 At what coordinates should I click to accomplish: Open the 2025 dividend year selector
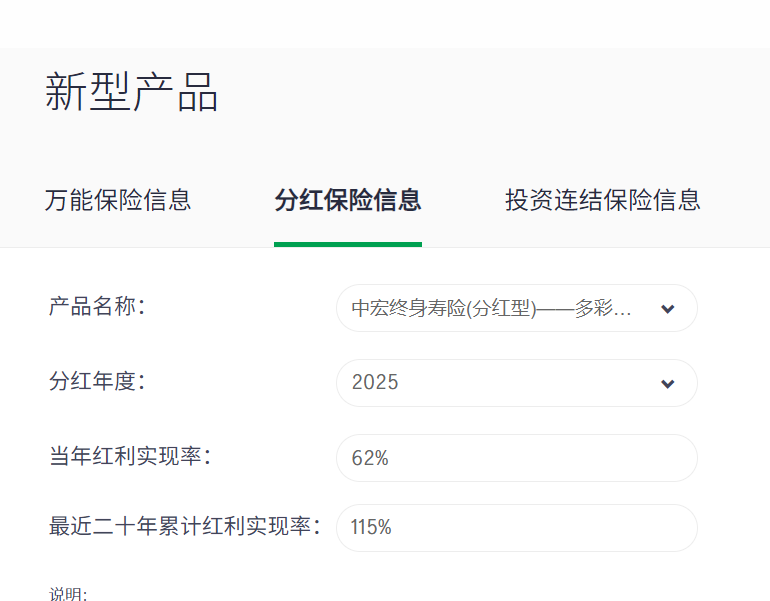[517, 383]
